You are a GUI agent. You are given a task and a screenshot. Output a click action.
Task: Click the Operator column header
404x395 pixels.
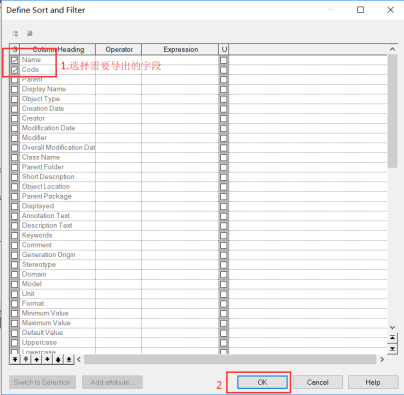click(x=119, y=49)
